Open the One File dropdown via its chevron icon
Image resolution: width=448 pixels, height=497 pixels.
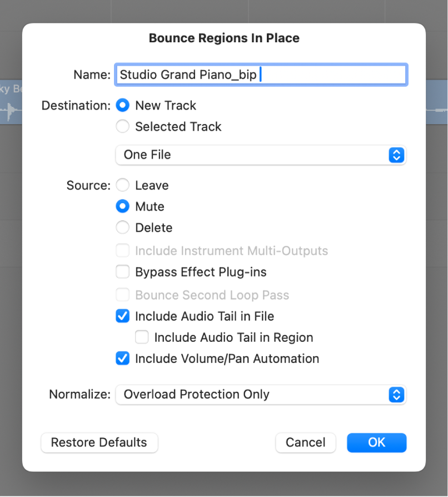coord(396,155)
